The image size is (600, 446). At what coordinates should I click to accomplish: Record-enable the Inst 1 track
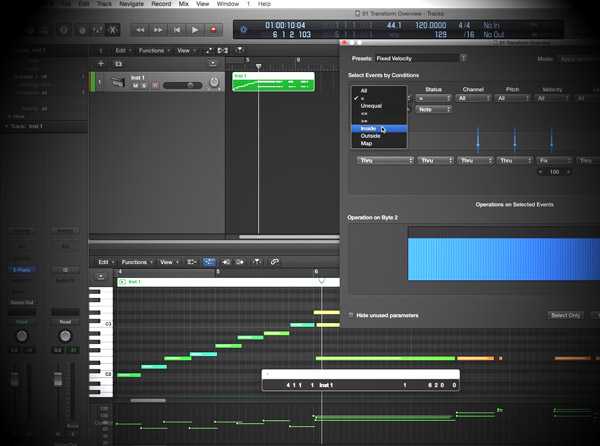coord(155,85)
